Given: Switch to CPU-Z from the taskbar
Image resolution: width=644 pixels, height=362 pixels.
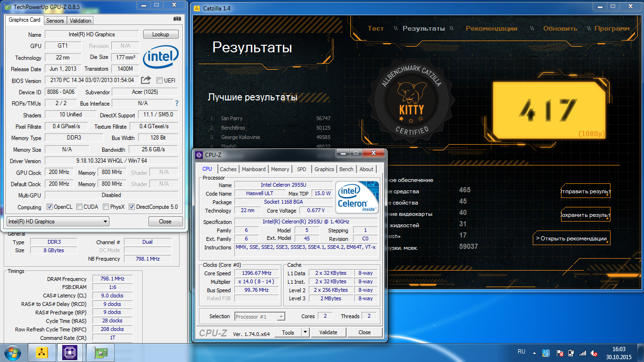Looking at the screenshot, I should point(70,352).
